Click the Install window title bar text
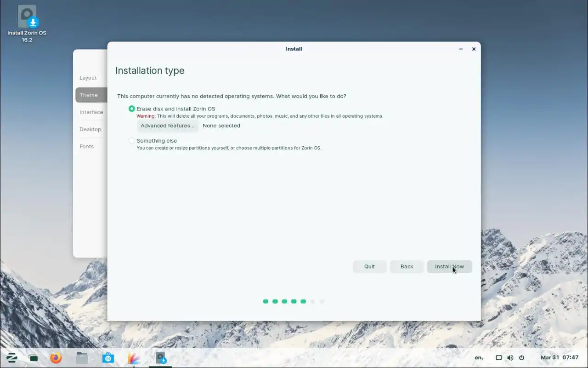Viewport: 588px width, 368px height. [x=294, y=49]
